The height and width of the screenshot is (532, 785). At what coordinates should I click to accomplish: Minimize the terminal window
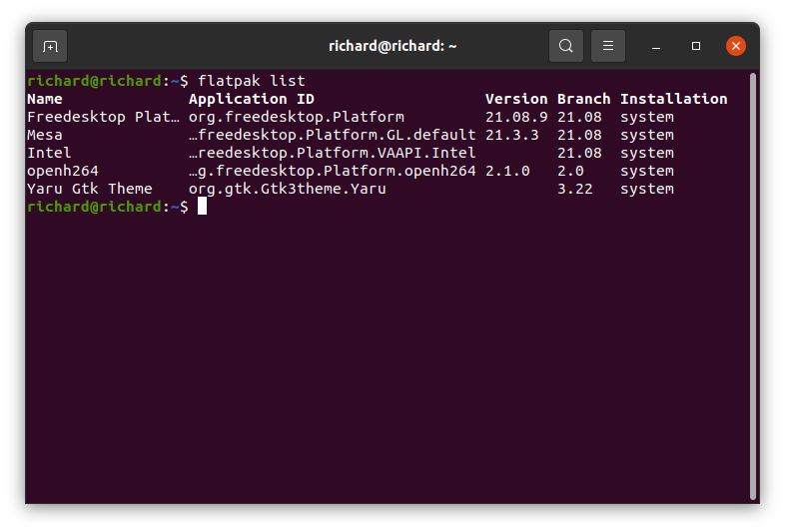click(656, 47)
